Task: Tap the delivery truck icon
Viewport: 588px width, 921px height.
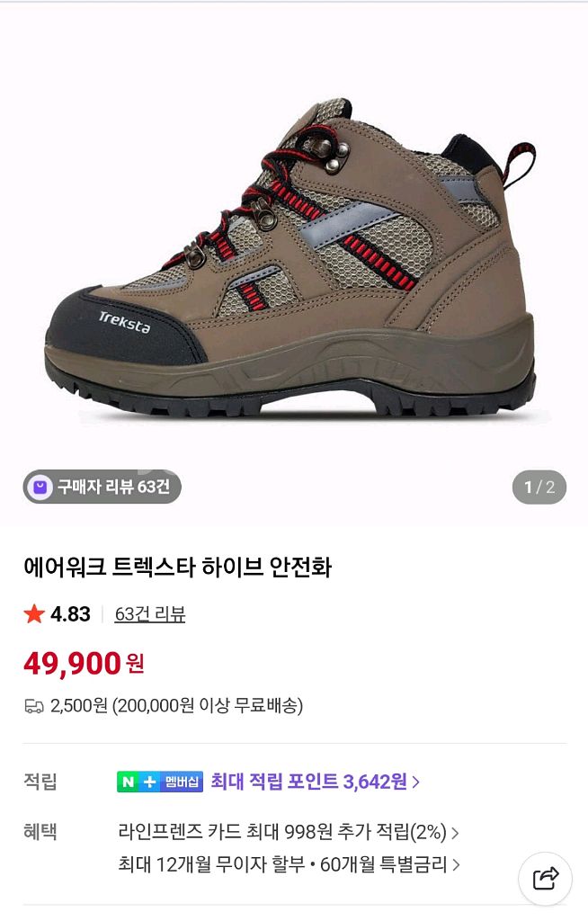Action: click(34, 706)
